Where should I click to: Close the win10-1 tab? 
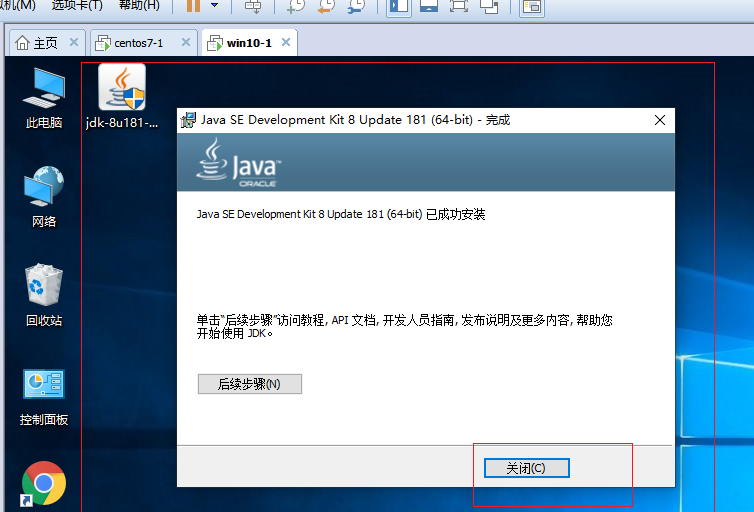tap(286, 42)
